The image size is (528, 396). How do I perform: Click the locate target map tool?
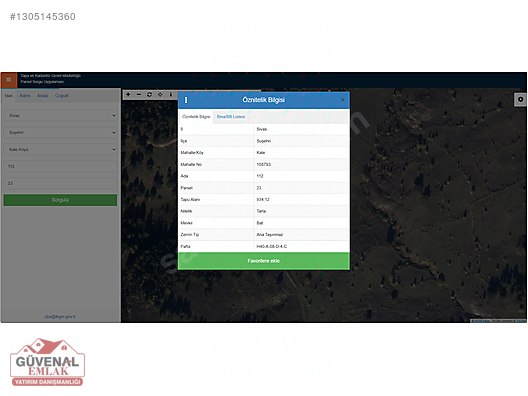[x=160, y=95]
